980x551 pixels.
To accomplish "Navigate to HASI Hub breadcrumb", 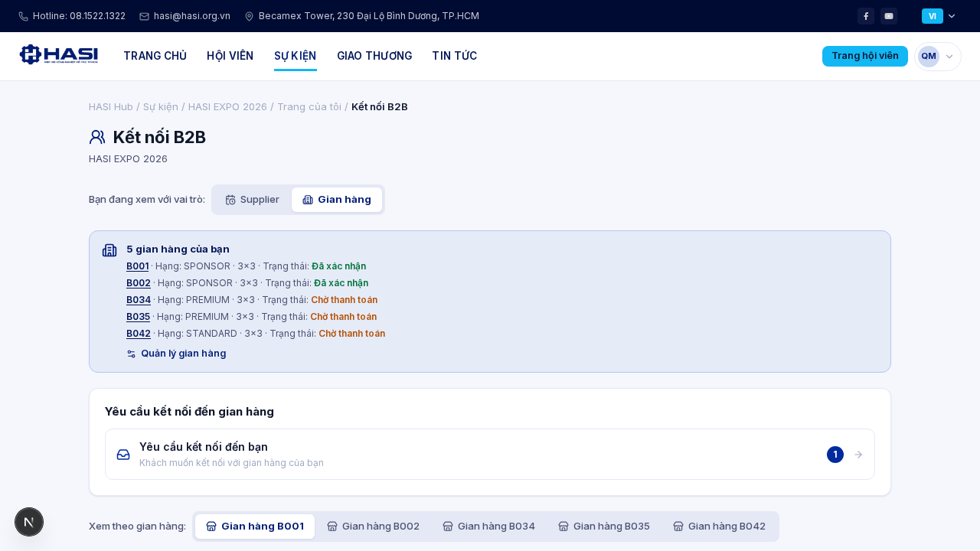I will [111, 106].
